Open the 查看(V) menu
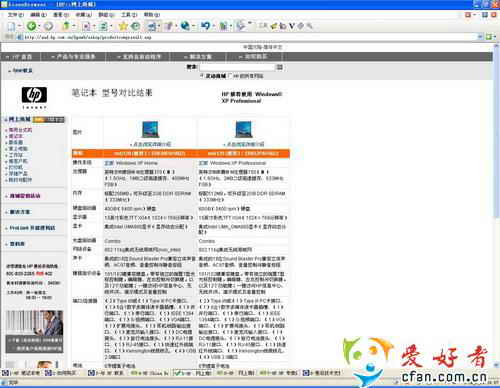The width and height of the screenshot is (500, 388). [x=61, y=15]
